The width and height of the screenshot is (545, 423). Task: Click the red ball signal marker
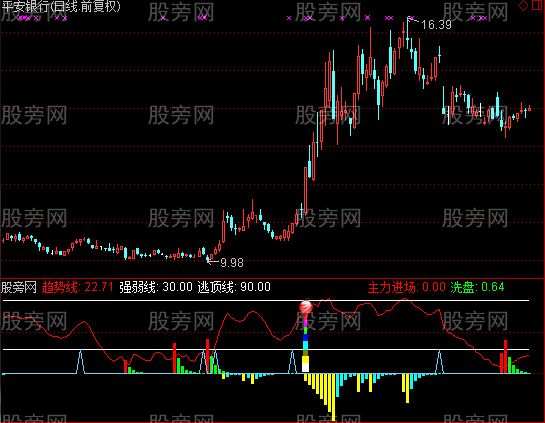pos(306,307)
